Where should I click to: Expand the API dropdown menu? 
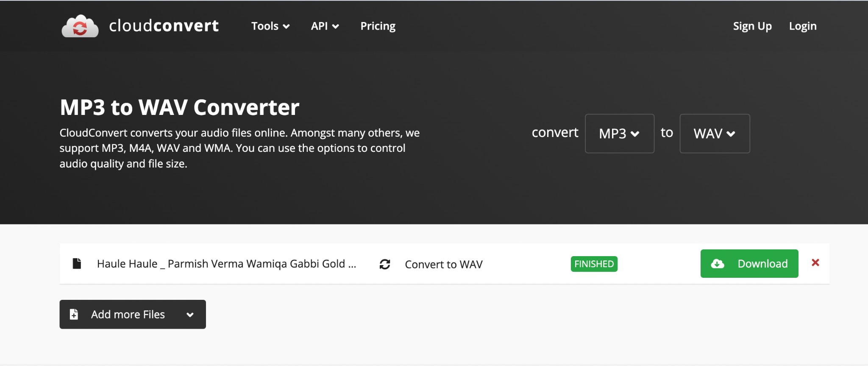[325, 26]
